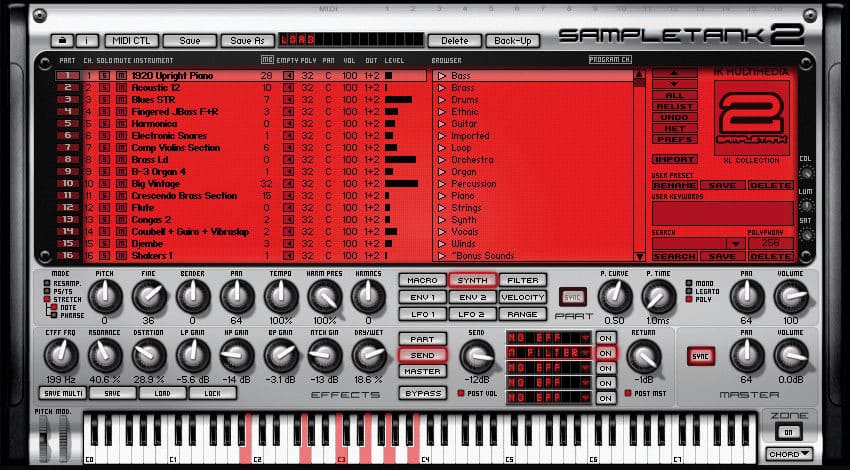This screenshot has width=850, height=470.
Task: Expand the Strings browser folder
Action: (440, 207)
